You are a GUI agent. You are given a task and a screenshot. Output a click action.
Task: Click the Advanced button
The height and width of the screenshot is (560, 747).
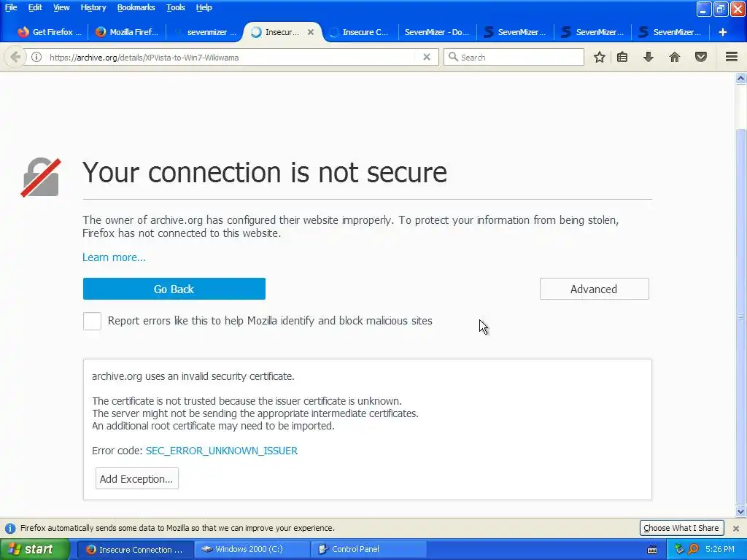pyautogui.click(x=594, y=289)
